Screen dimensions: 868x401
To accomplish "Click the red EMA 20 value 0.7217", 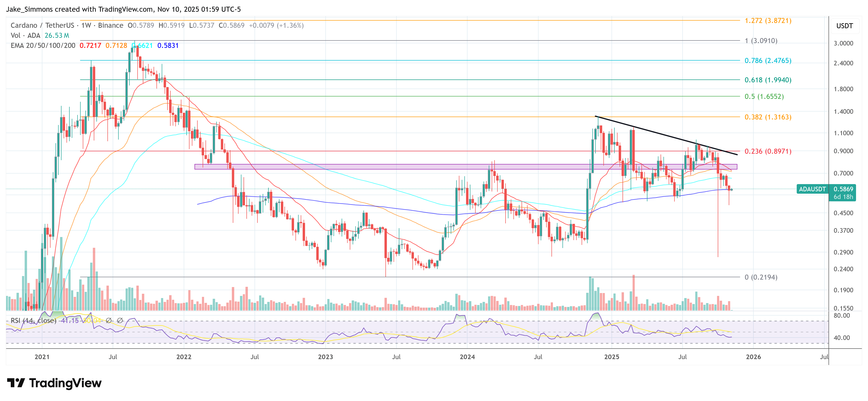I will pyautogui.click(x=90, y=45).
